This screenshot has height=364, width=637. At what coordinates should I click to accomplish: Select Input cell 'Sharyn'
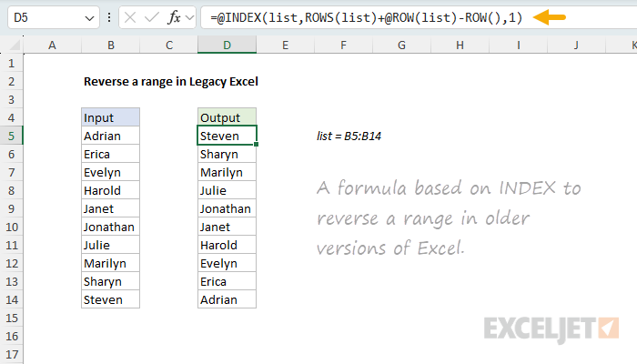pos(110,281)
